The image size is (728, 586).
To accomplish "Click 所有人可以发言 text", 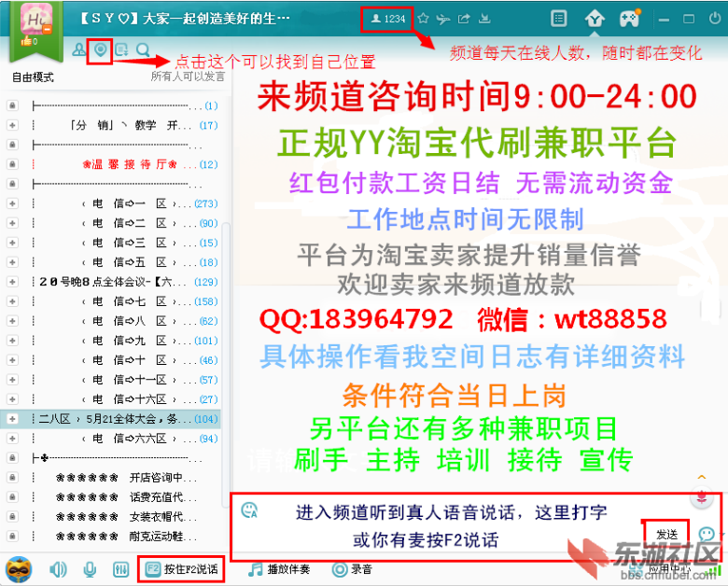I will click(188, 77).
